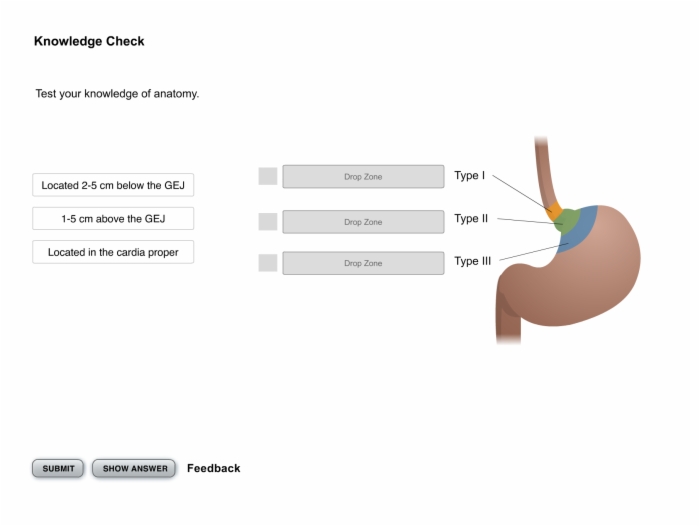Click the Type III label

click(x=473, y=261)
